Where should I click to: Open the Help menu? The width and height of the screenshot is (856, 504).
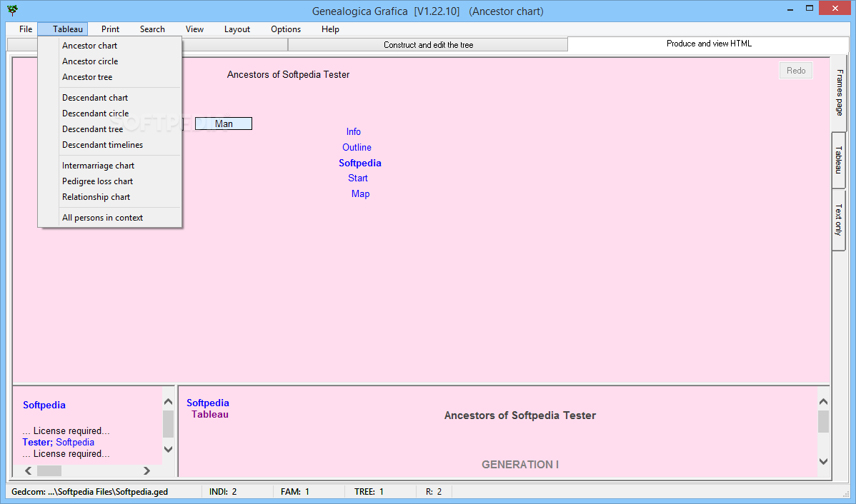tap(330, 29)
